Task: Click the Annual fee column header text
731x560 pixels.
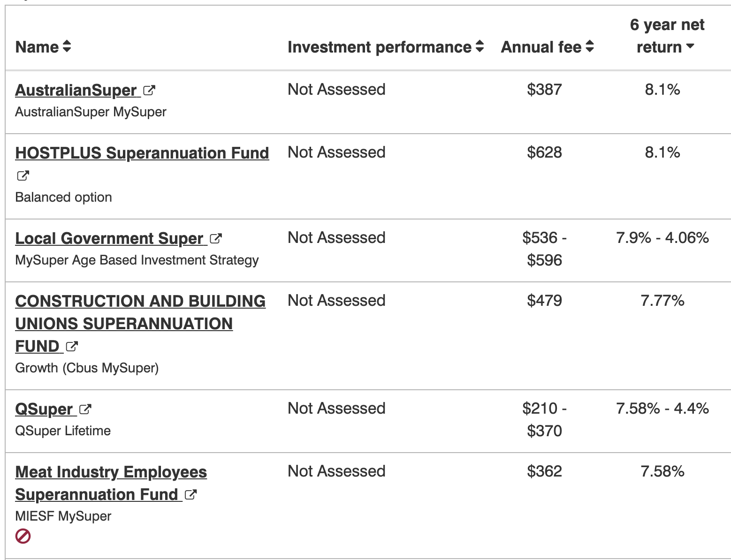Action: click(541, 47)
